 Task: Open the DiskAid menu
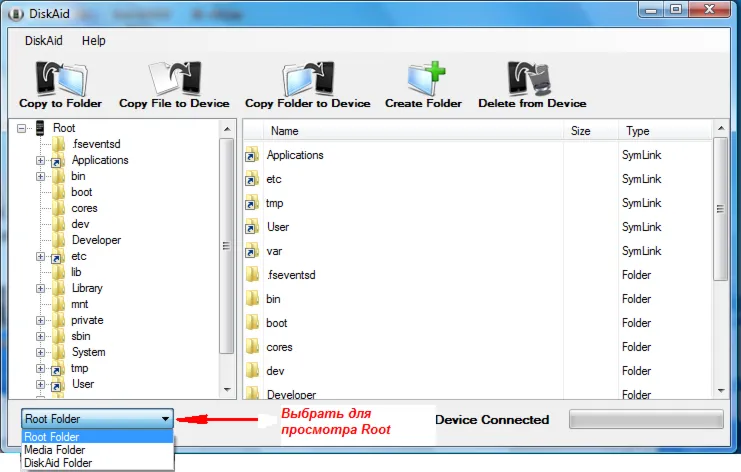point(43,41)
